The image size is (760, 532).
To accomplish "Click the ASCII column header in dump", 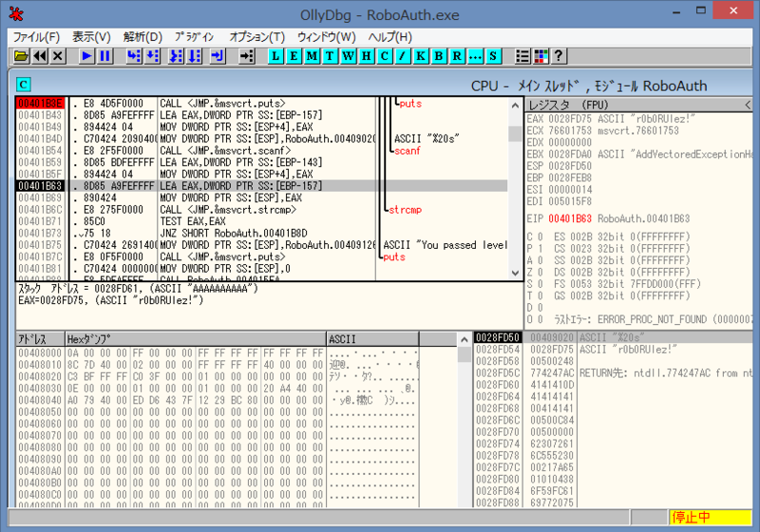I will click(372, 339).
